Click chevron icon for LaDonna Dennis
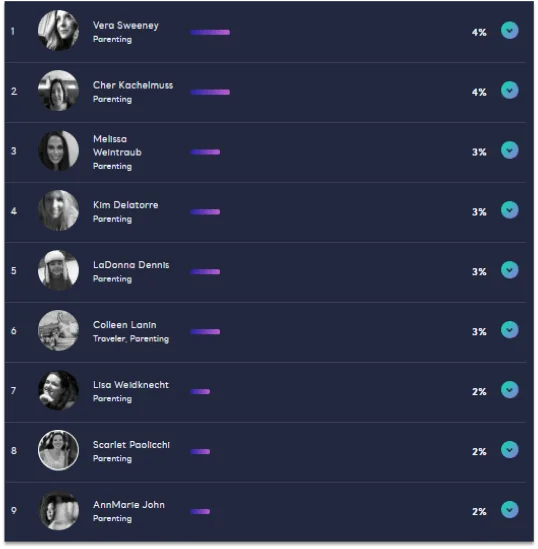The height and width of the screenshot is (549, 538). pos(509,270)
